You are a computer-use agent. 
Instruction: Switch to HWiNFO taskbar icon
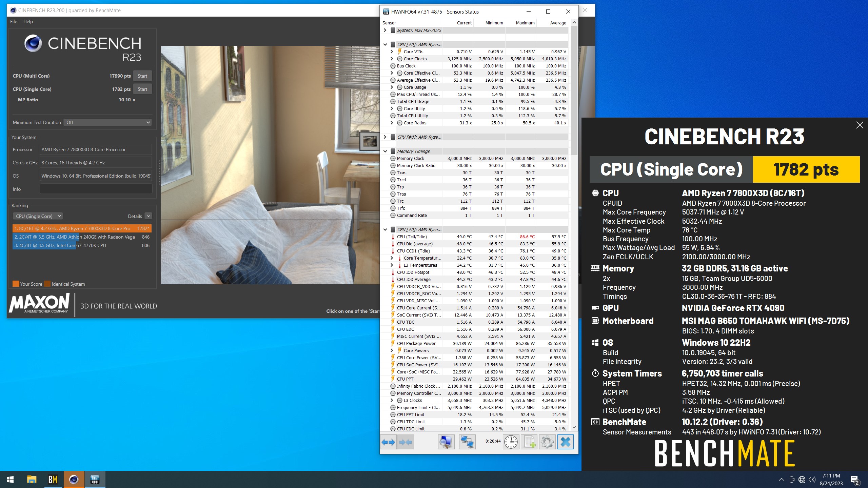click(95, 480)
